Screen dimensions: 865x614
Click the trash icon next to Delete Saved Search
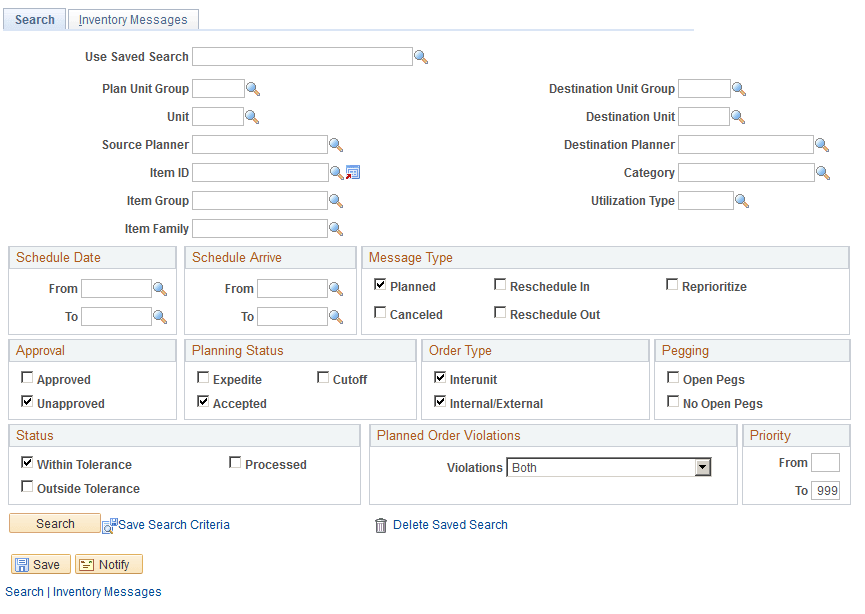click(x=381, y=524)
